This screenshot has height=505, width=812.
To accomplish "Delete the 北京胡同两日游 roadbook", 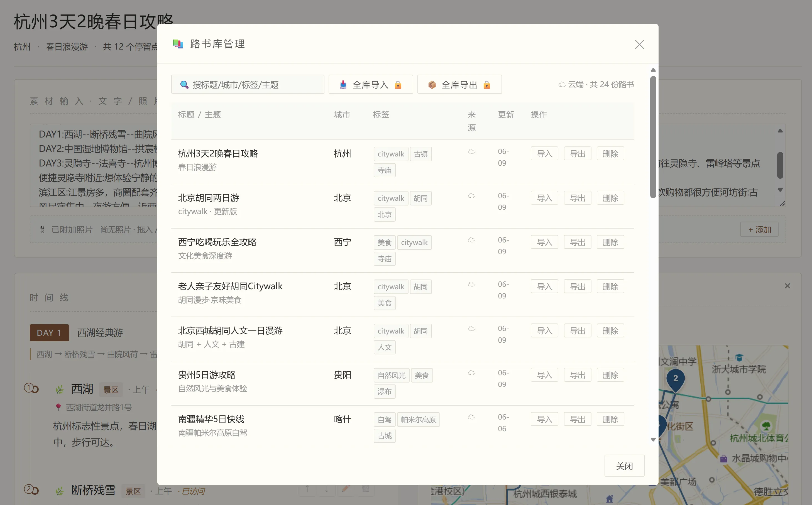I will coord(610,198).
